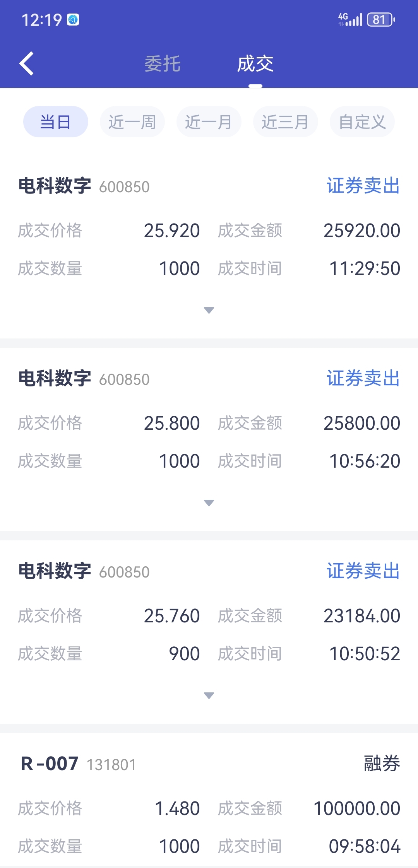
Task: Choose the 近三月 filter chip
Action: pyautogui.click(x=286, y=122)
